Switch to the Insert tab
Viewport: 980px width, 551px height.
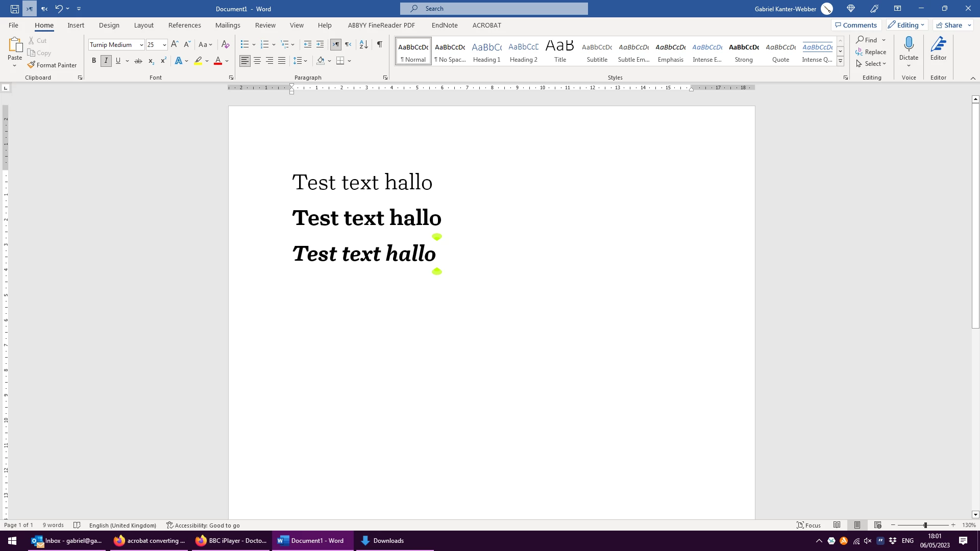pos(76,25)
